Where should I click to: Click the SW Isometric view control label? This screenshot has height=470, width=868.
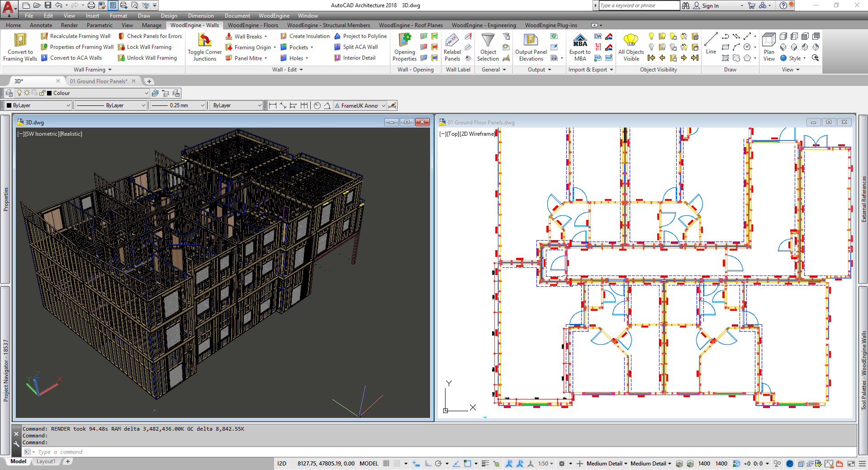(x=41, y=134)
